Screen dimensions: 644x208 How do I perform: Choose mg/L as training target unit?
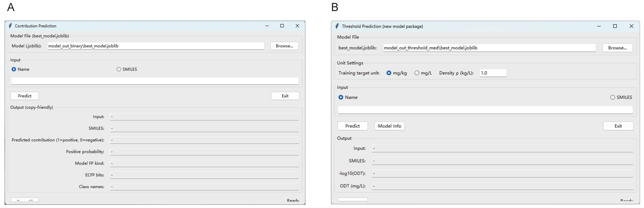tap(417, 73)
